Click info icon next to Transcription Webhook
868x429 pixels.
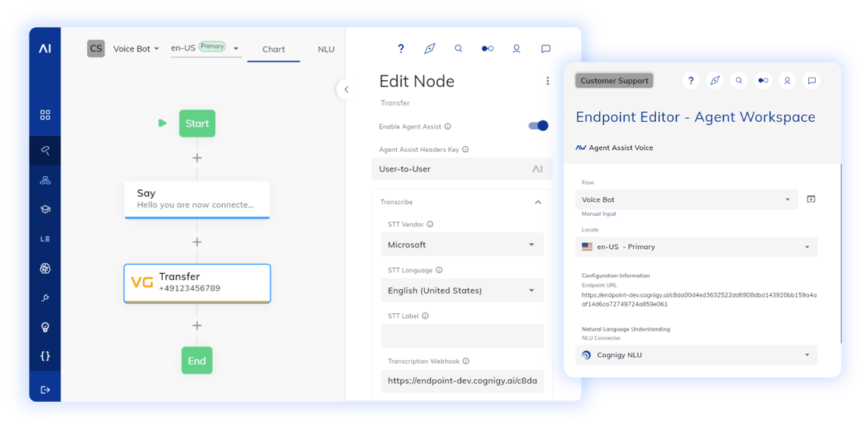click(466, 361)
